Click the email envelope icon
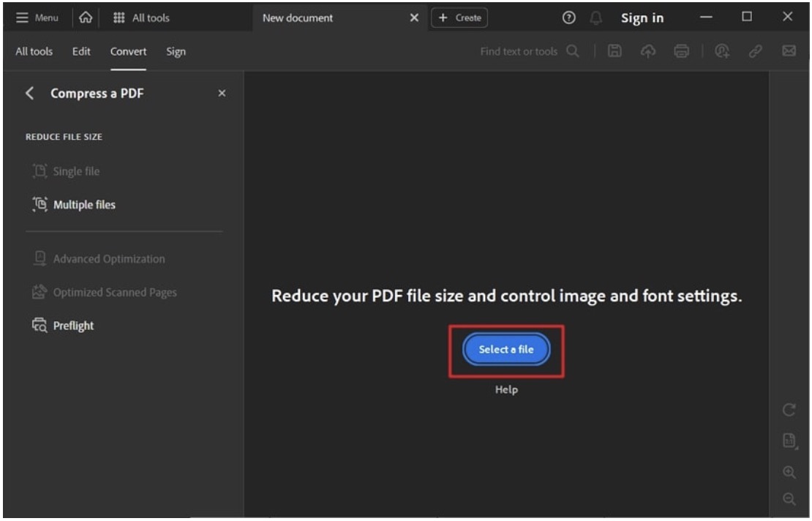This screenshot has width=812, height=521. 789,51
